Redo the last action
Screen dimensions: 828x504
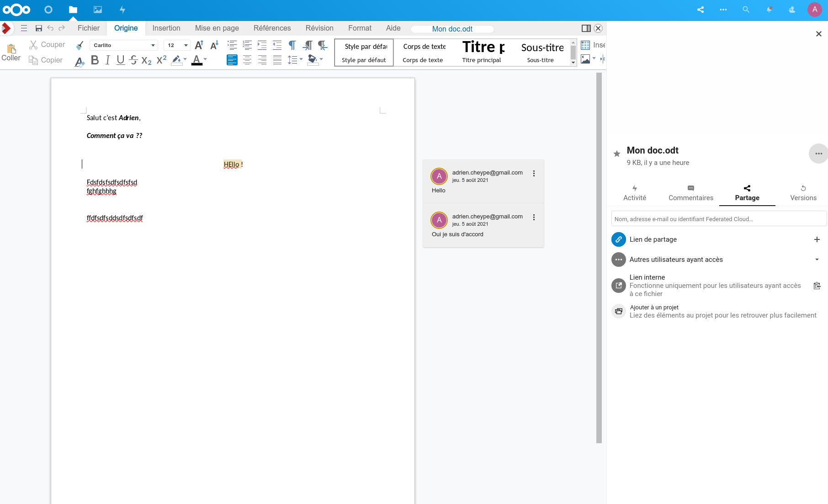coord(62,28)
